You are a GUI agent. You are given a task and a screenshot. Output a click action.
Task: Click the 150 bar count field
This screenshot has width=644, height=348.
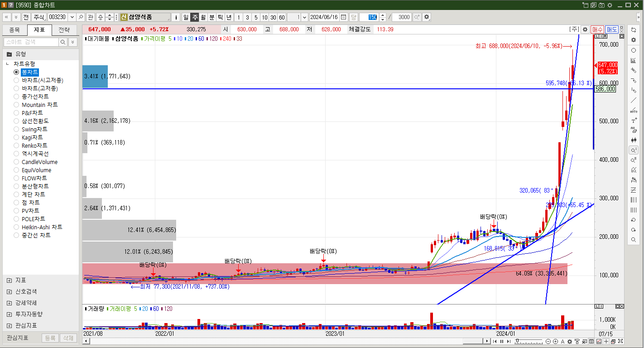pos(369,17)
